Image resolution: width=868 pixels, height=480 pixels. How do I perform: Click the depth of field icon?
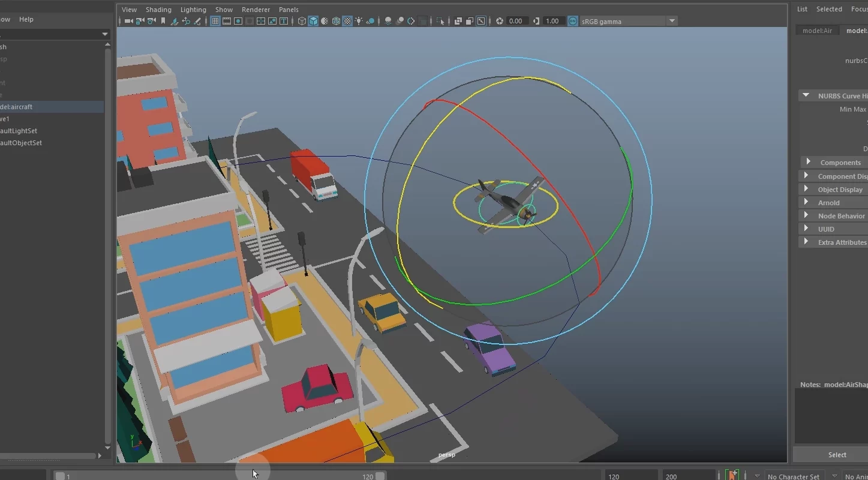pos(422,21)
